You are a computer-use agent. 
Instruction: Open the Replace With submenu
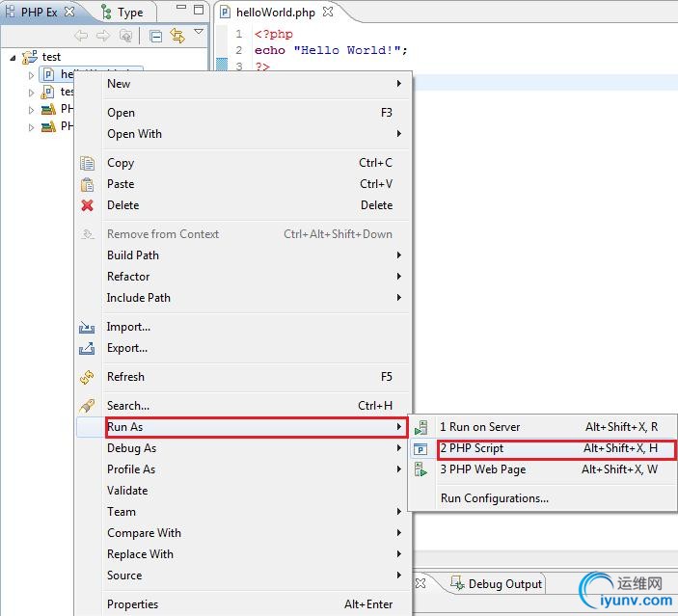coord(256,553)
